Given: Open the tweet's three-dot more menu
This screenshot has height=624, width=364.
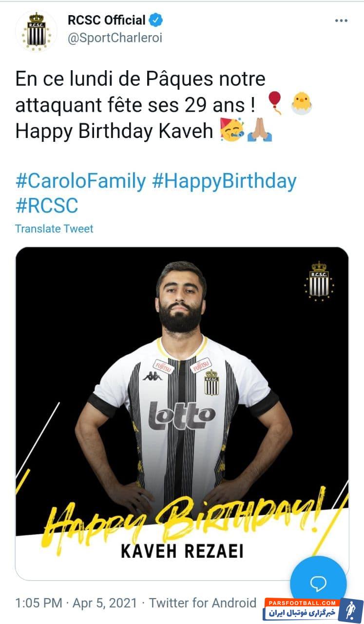Looking at the screenshot, I should coord(341,20).
